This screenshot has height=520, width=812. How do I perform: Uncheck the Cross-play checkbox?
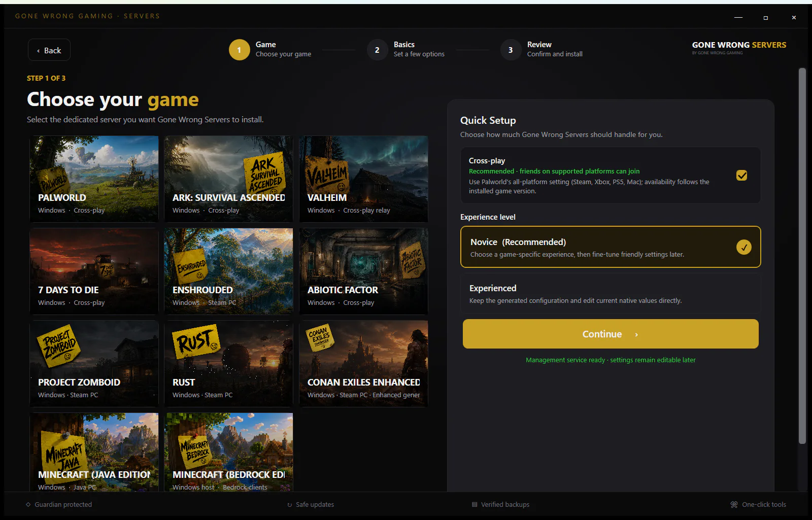pos(741,175)
